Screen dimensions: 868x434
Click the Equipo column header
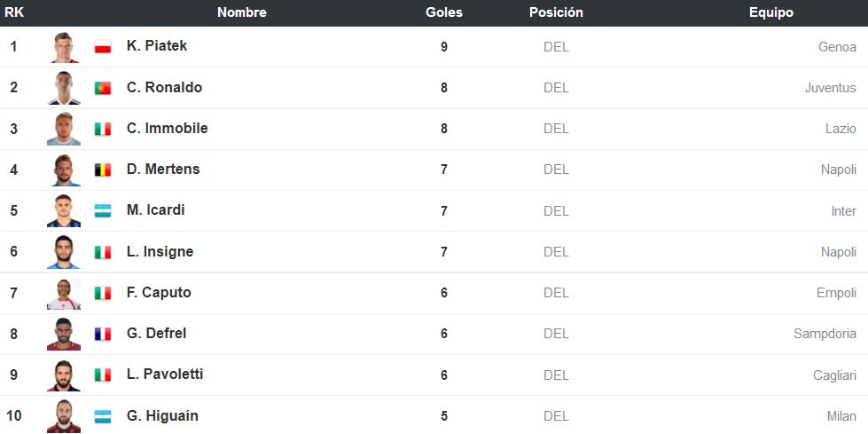click(771, 12)
